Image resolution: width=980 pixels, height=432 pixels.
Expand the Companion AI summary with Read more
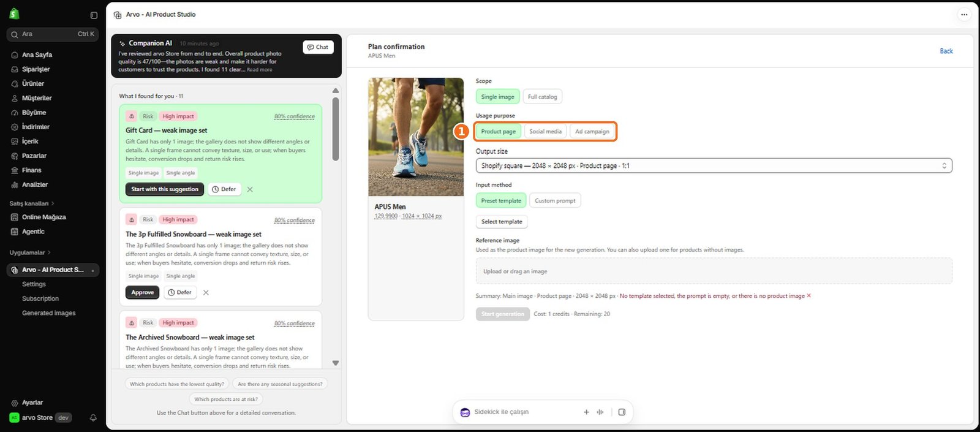pyautogui.click(x=260, y=70)
